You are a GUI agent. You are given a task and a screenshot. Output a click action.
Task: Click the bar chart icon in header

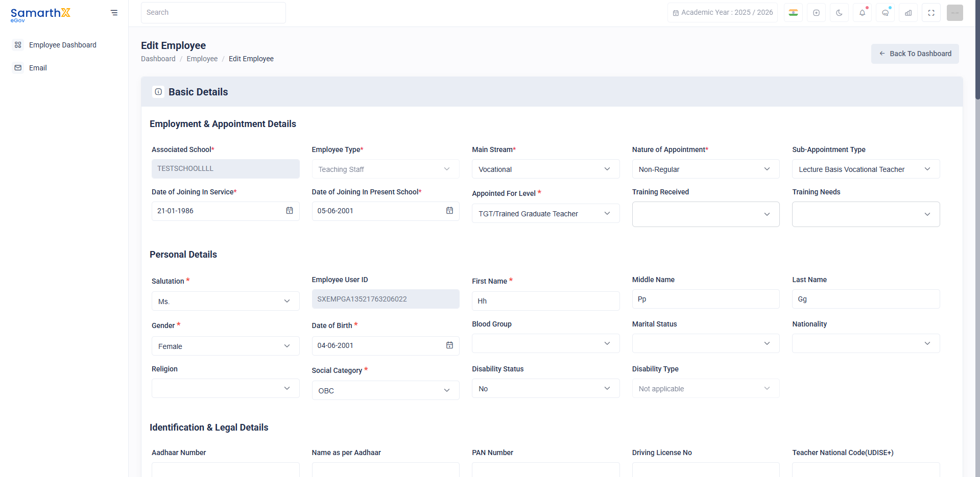pos(908,13)
